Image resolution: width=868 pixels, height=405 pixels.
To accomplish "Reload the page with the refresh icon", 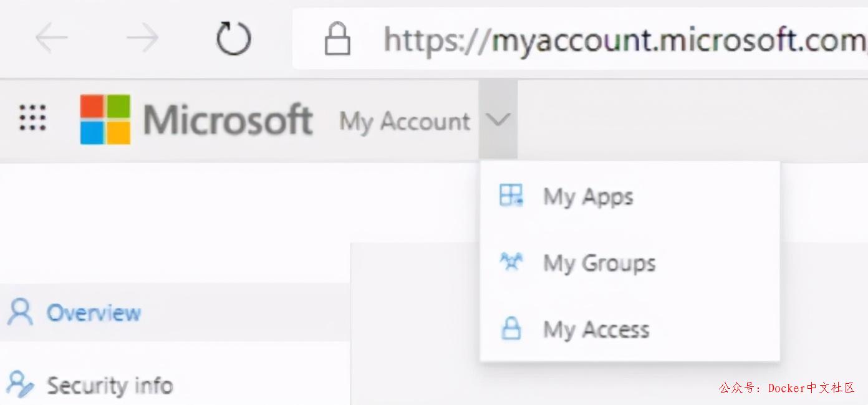I will click(233, 39).
